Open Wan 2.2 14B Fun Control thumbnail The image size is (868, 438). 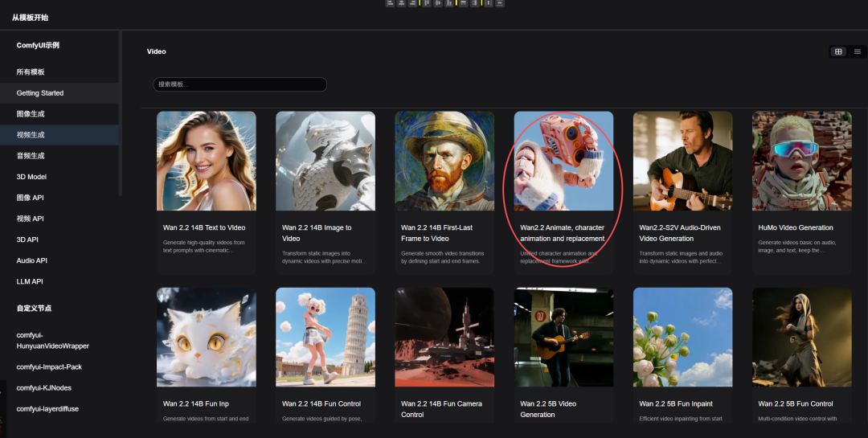(325, 338)
